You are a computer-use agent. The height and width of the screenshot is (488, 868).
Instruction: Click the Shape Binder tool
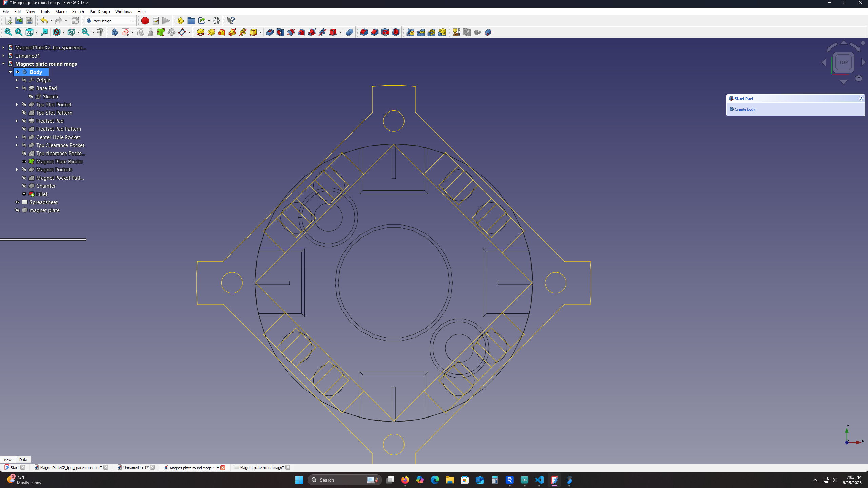click(161, 32)
